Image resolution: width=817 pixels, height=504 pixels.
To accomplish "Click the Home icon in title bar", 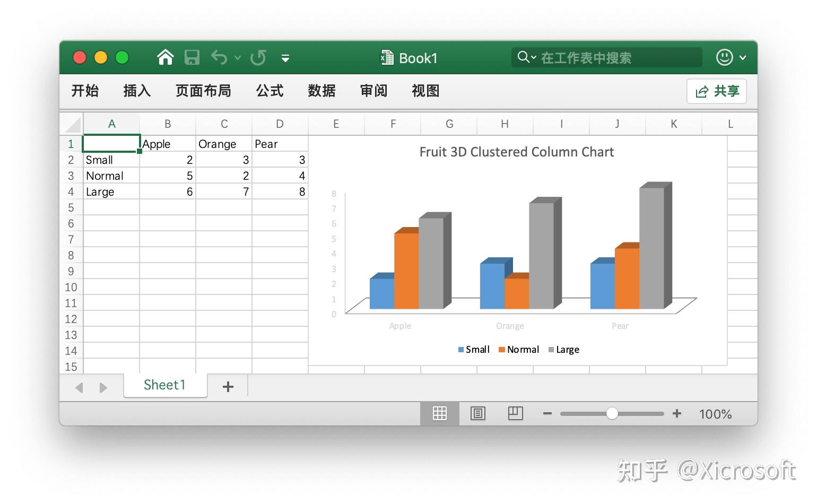I will 166,57.
